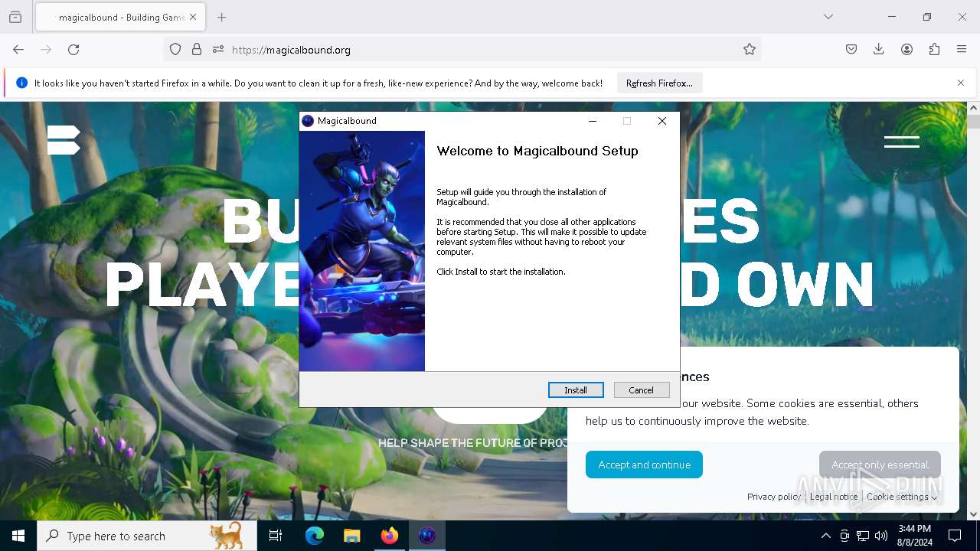Image resolution: width=980 pixels, height=551 pixels.
Task: Accept and continue with cookies
Action: 644,465
